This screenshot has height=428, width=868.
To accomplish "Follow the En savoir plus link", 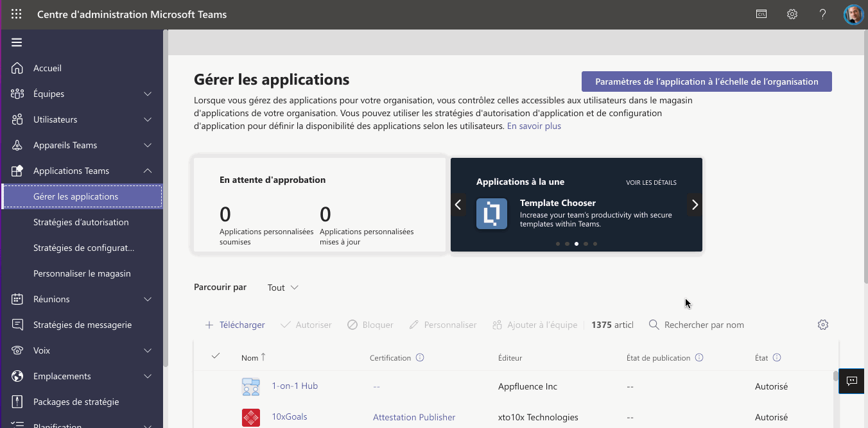I will tap(534, 126).
